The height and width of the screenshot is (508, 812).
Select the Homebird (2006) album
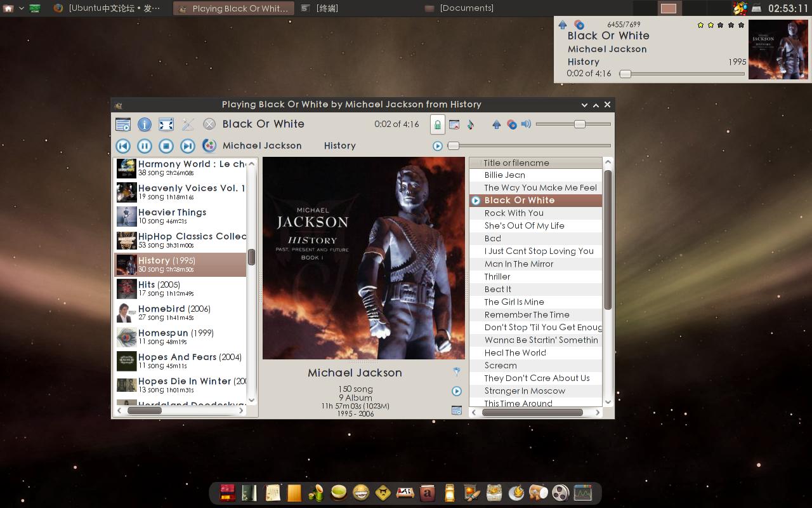(x=180, y=313)
